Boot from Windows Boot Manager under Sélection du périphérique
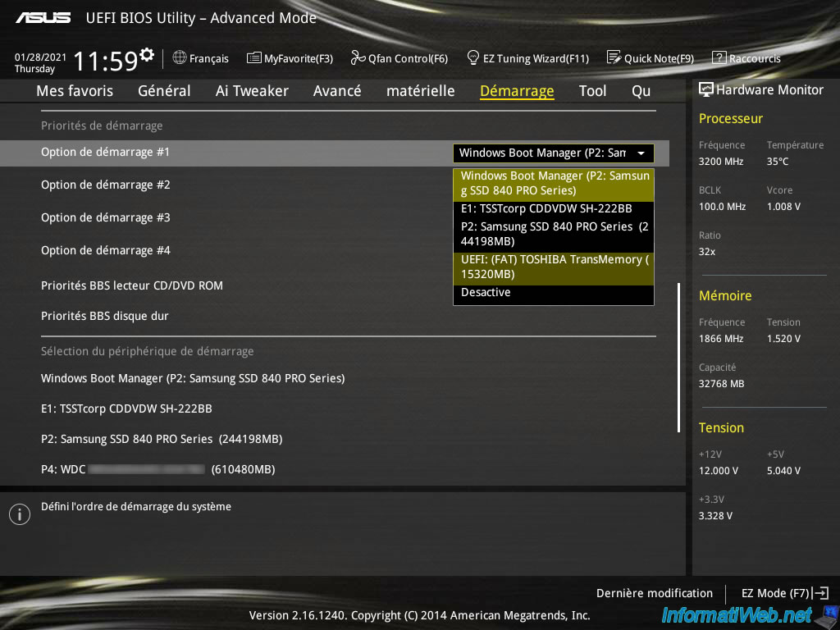The height and width of the screenshot is (630, 840). pos(193,378)
